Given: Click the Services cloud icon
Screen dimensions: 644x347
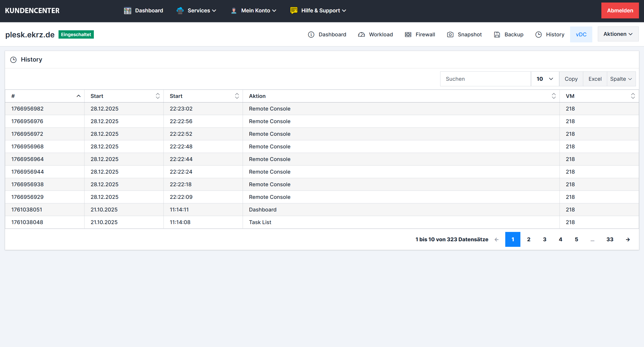Looking at the screenshot, I should [x=180, y=11].
